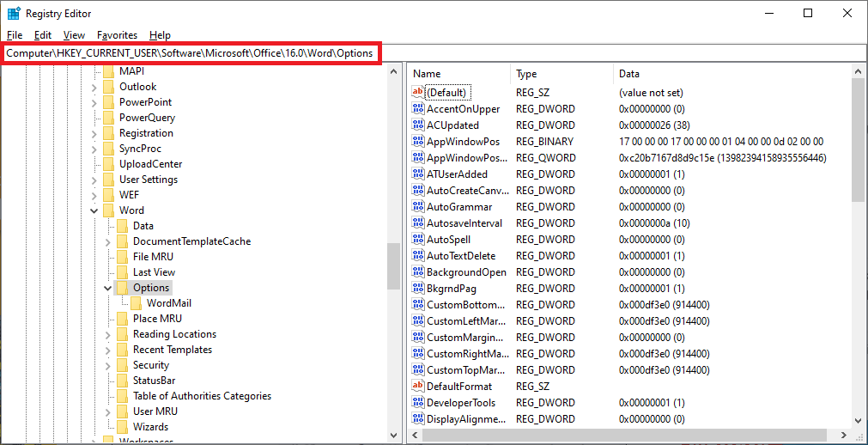Click the Registry Editor title bar icon
The height and width of the screenshot is (445, 868).
click(x=15, y=13)
